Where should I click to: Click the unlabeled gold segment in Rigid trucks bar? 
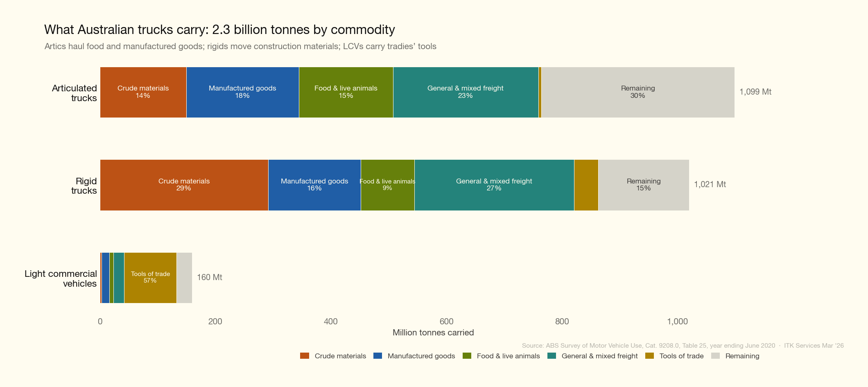coord(586,185)
